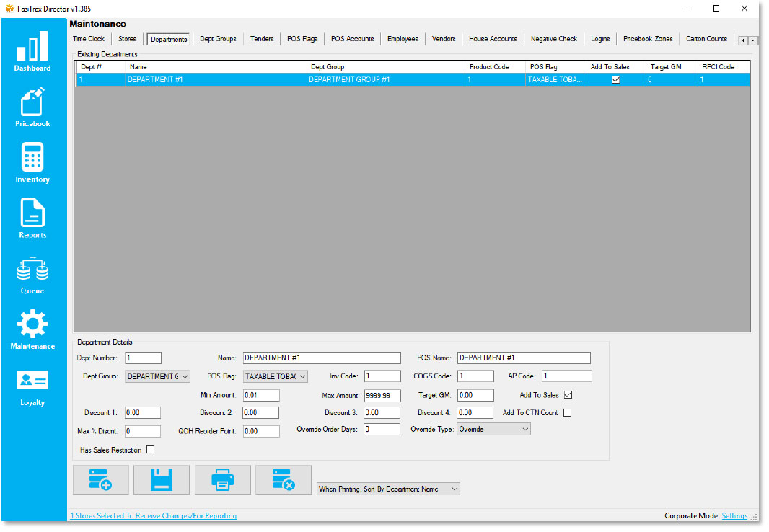769x532 pixels.
Task: Sort grid by Dept Group column header
Action: pos(386,66)
